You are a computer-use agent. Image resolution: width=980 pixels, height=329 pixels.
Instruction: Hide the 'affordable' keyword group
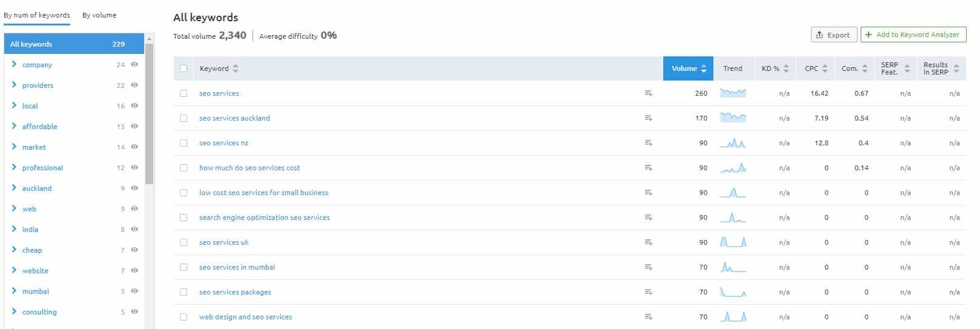click(x=134, y=126)
